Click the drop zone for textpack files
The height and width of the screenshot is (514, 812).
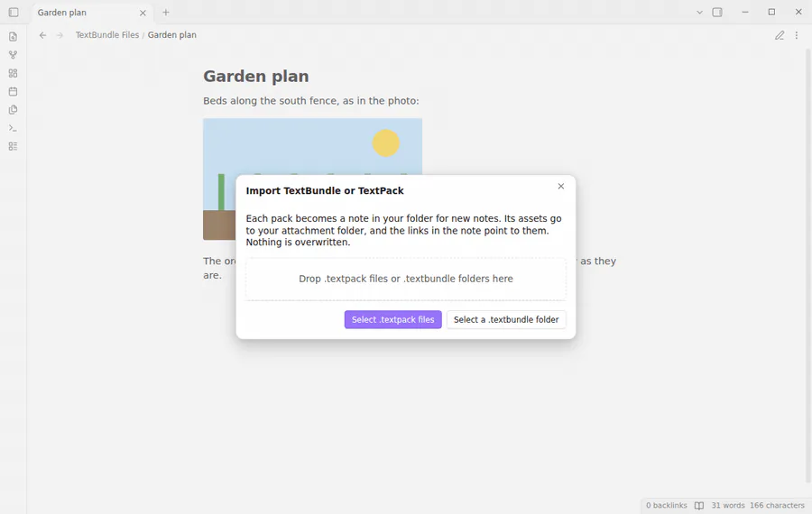click(x=406, y=279)
